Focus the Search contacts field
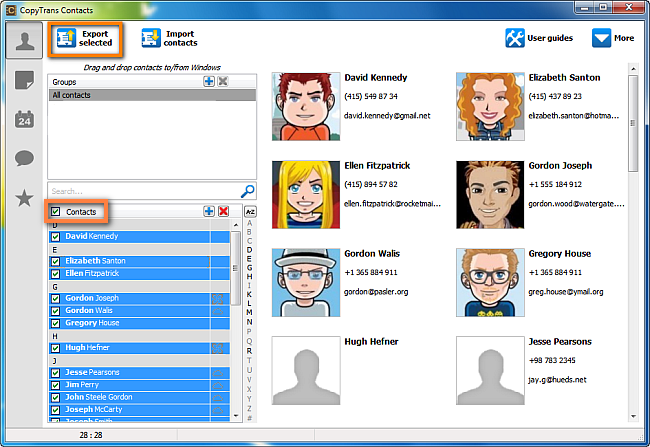Image resolution: width=650 pixels, height=447 pixels. point(144,191)
